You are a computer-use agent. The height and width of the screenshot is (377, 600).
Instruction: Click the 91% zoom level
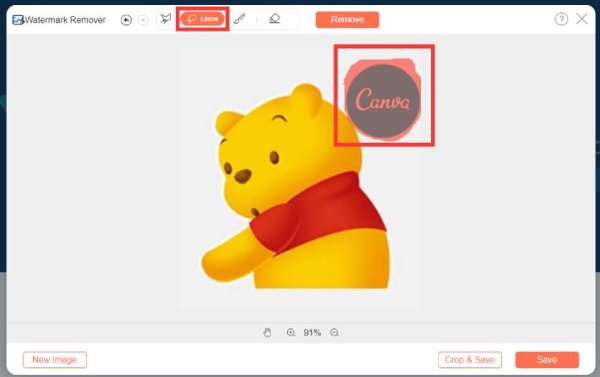click(312, 333)
